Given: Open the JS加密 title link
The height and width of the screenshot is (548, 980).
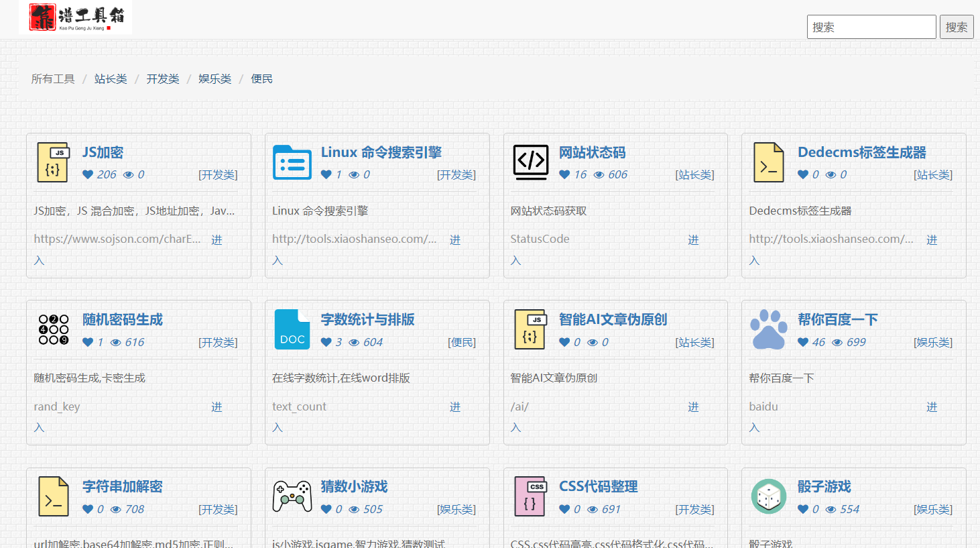Looking at the screenshot, I should click(103, 152).
